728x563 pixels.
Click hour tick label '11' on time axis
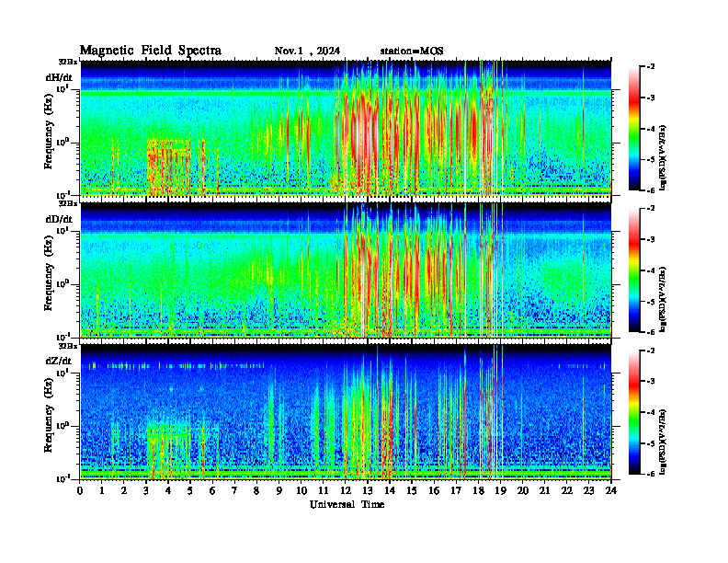324,490
